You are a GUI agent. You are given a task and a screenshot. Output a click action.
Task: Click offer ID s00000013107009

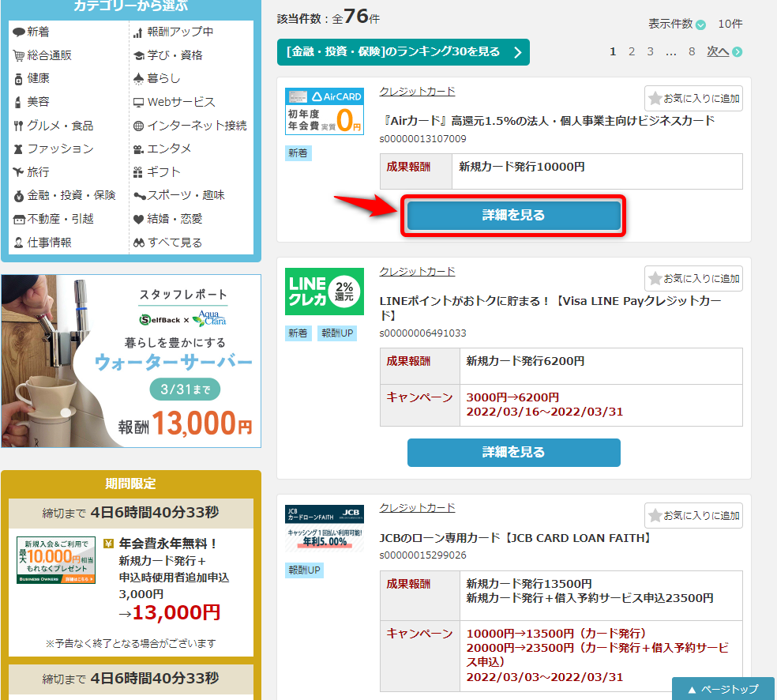[x=422, y=139]
